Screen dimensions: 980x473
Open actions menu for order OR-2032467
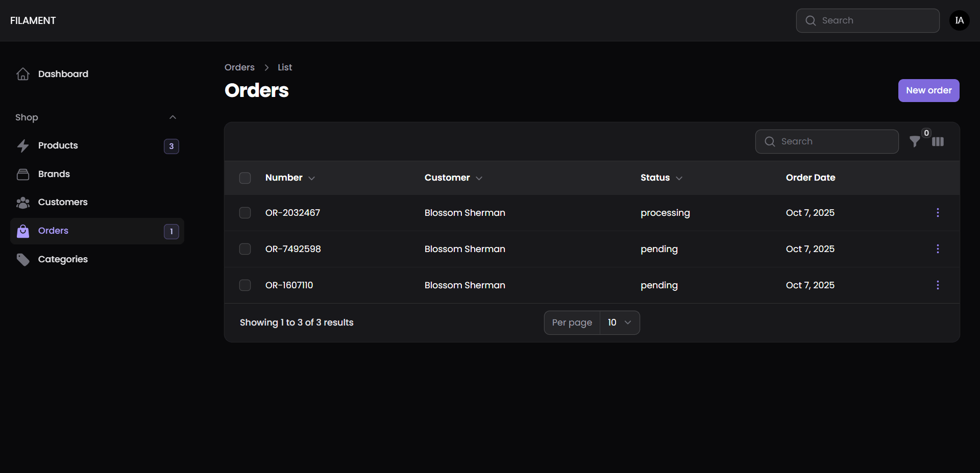(x=938, y=213)
